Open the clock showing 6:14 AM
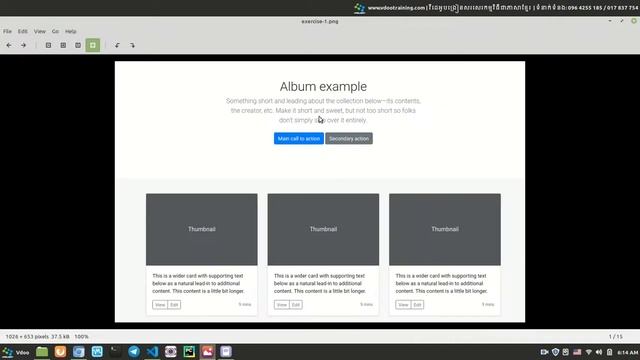Image resolution: width=640 pixels, height=360 pixels. (628, 352)
